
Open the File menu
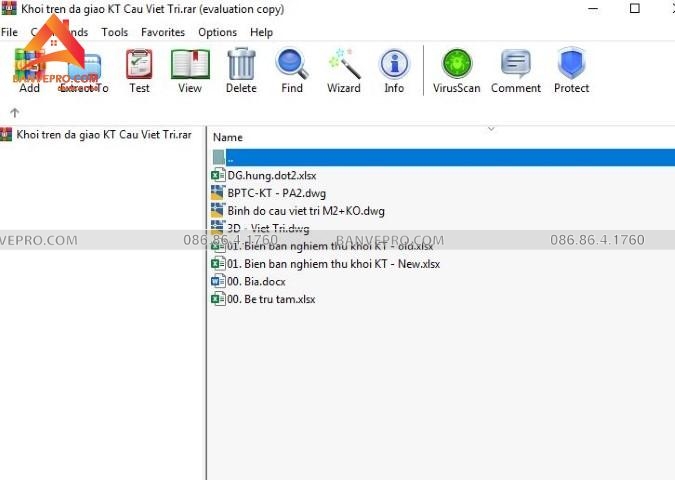(9, 32)
